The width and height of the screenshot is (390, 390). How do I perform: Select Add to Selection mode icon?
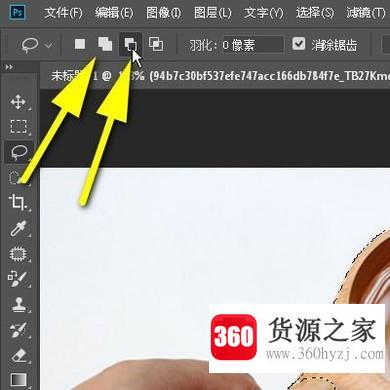coord(105,44)
